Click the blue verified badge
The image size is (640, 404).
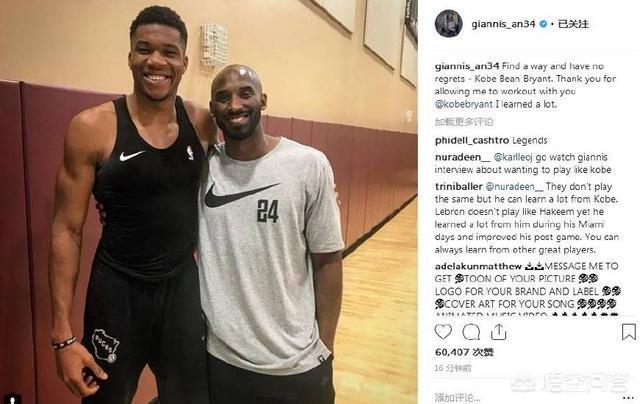543,24
